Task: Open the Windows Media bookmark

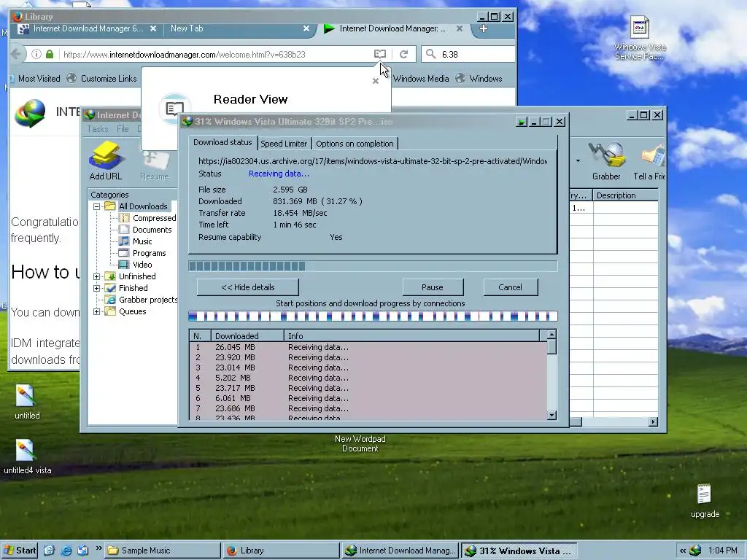Action: click(421, 79)
